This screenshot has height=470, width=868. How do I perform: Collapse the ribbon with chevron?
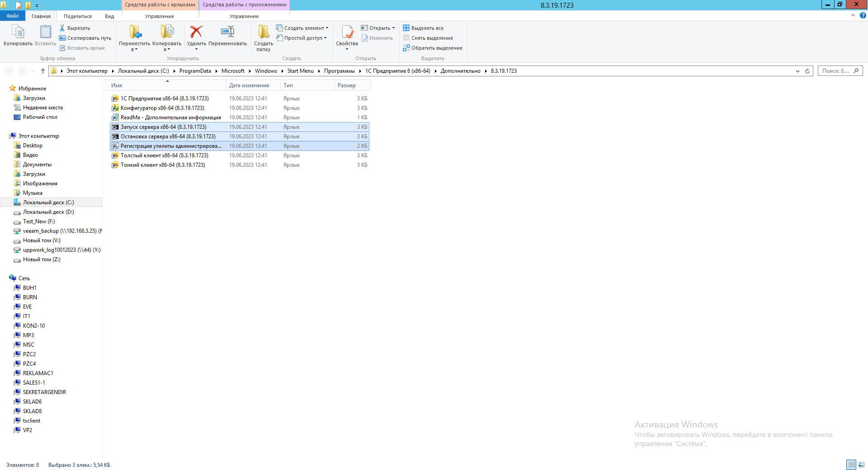click(853, 15)
